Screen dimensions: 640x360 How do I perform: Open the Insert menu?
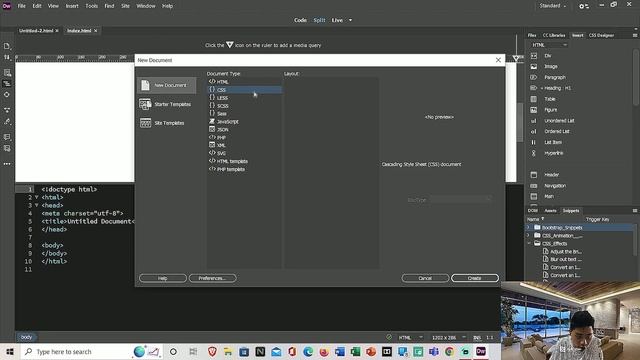[x=72, y=6]
